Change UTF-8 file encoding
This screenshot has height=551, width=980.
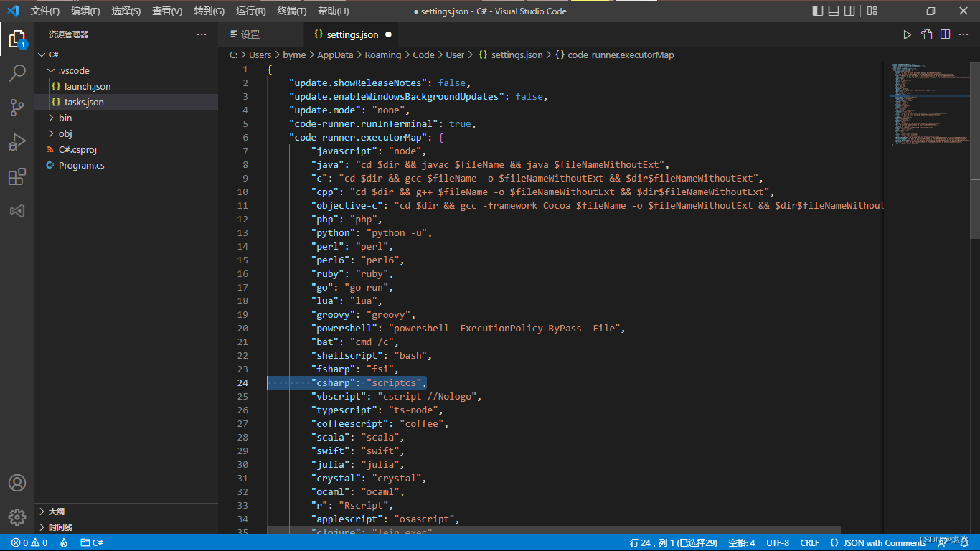(x=778, y=543)
